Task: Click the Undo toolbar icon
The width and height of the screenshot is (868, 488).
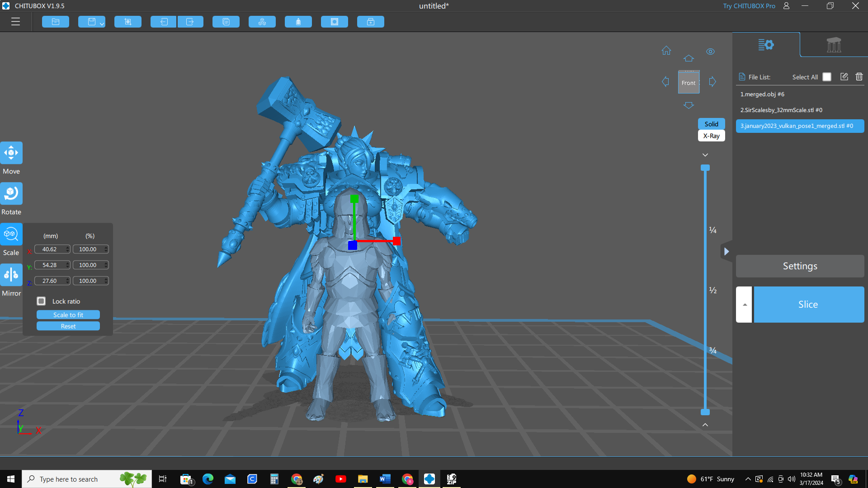Action: click(164, 22)
